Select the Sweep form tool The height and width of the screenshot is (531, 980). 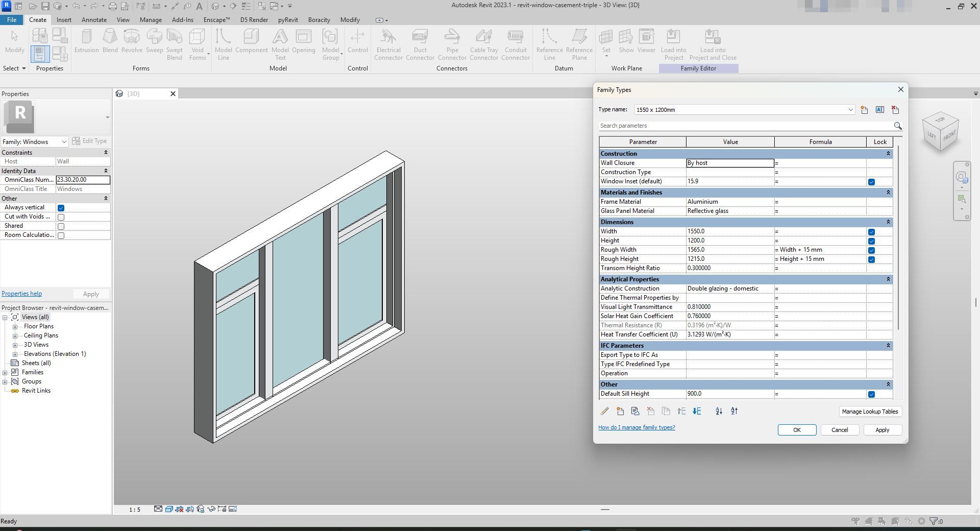(x=154, y=41)
